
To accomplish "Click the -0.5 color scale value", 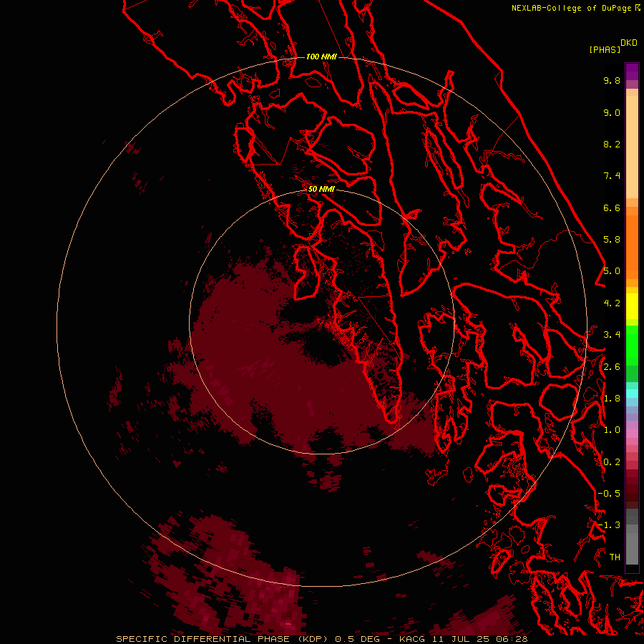I will 609,494.
